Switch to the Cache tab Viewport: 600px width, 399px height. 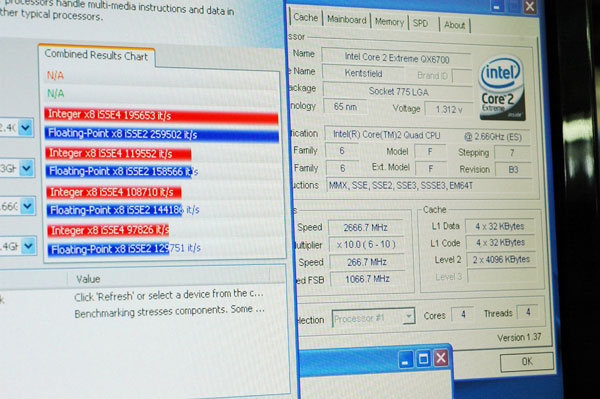305,18
